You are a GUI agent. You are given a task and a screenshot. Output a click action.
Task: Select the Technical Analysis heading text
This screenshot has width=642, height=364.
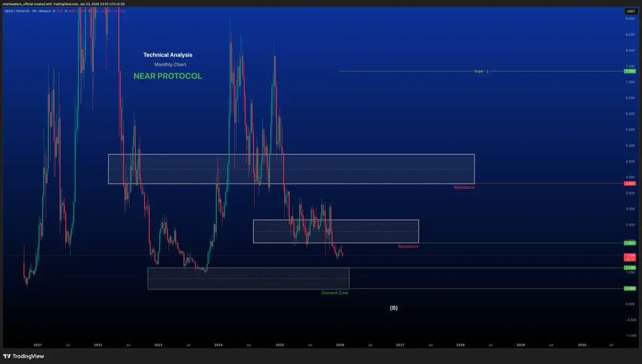click(x=168, y=55)
